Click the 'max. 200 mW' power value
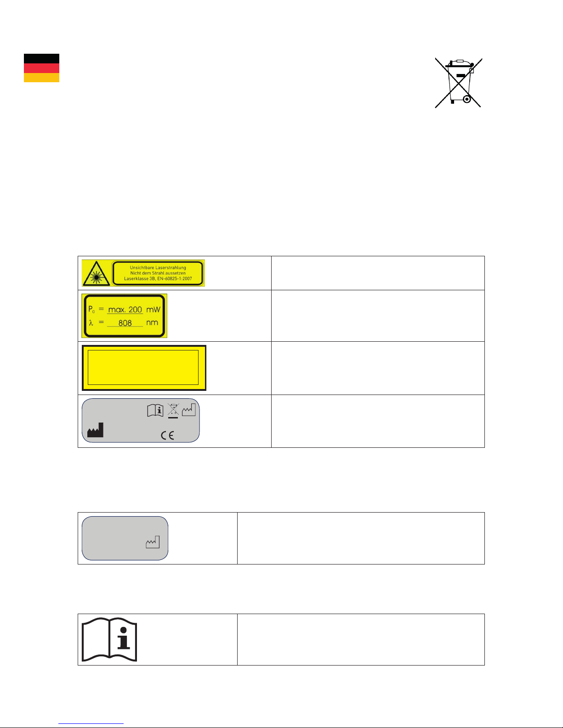The image size is (563, 728). pos(125,310)
